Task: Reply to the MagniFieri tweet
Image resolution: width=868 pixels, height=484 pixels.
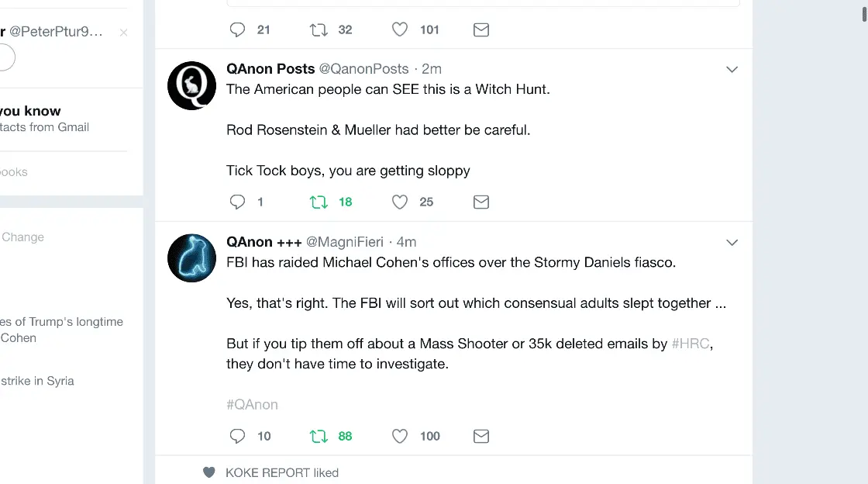Action: click(238, 437)
